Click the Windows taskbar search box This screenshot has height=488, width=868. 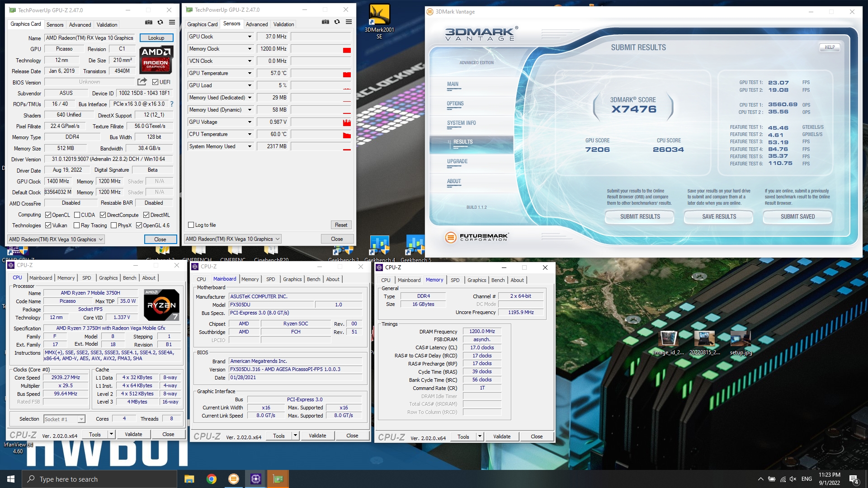coord(99,479)
